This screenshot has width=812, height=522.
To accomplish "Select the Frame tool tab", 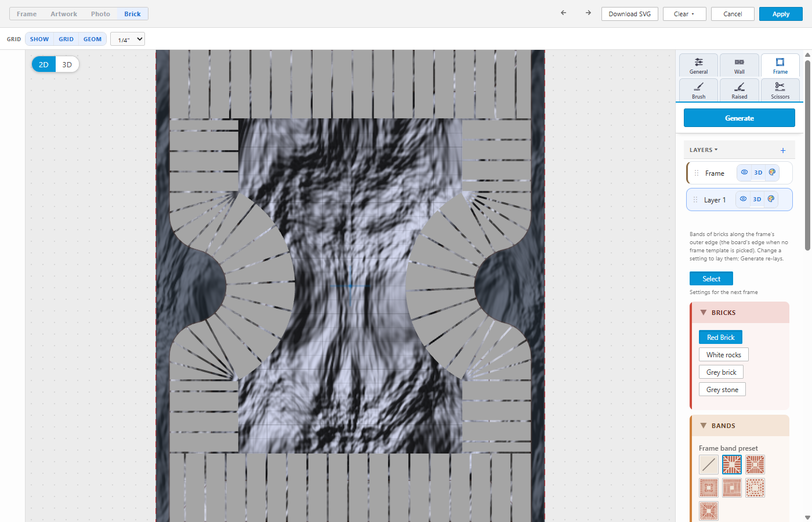I will pyautogui.click(x=780, y=66).
